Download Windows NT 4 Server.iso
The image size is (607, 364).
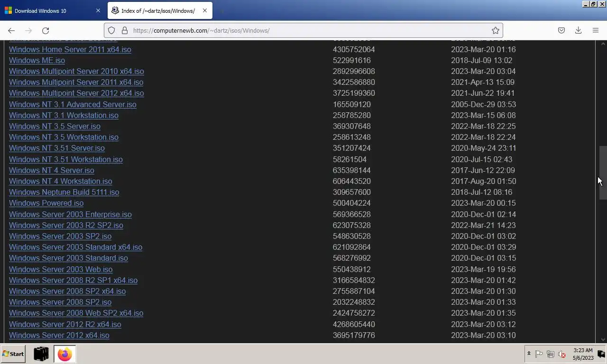point(52,170)
